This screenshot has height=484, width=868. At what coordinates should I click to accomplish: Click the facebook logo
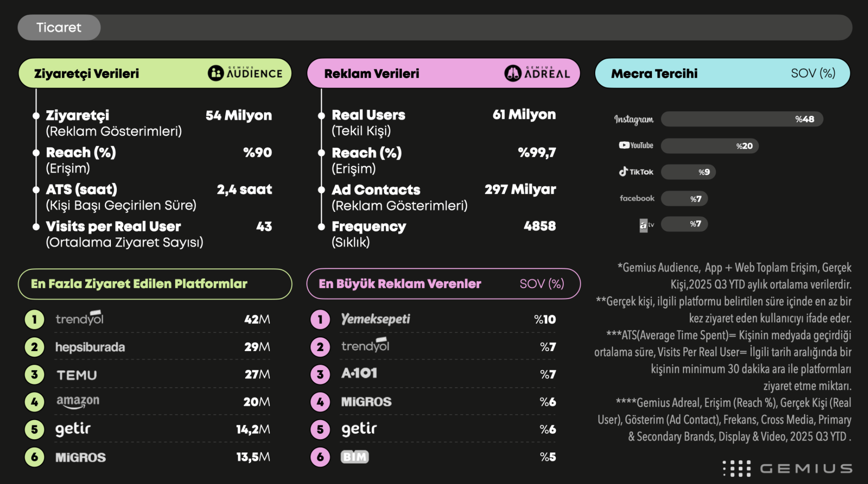637,198
